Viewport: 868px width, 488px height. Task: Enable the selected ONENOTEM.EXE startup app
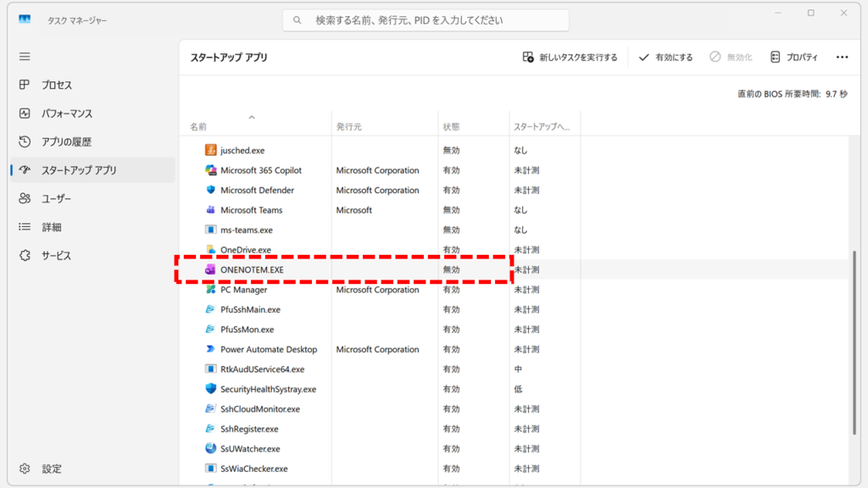668,56
